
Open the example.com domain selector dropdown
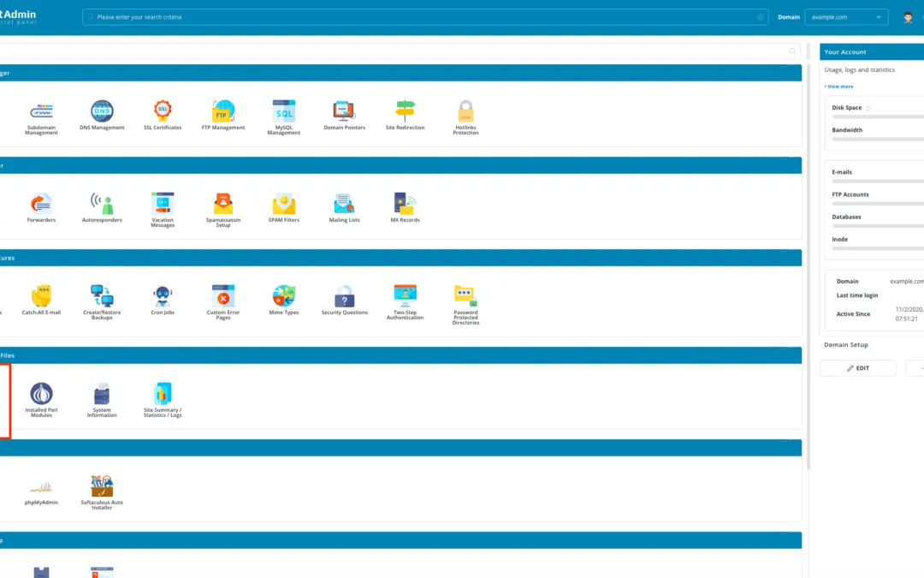click(845, 16)
